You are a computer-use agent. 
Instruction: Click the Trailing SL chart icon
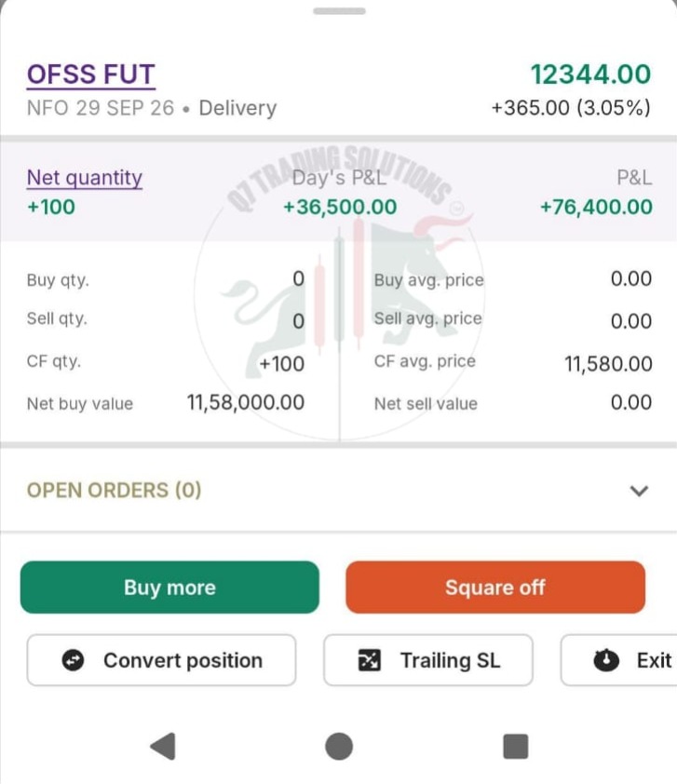coord(370,660)
